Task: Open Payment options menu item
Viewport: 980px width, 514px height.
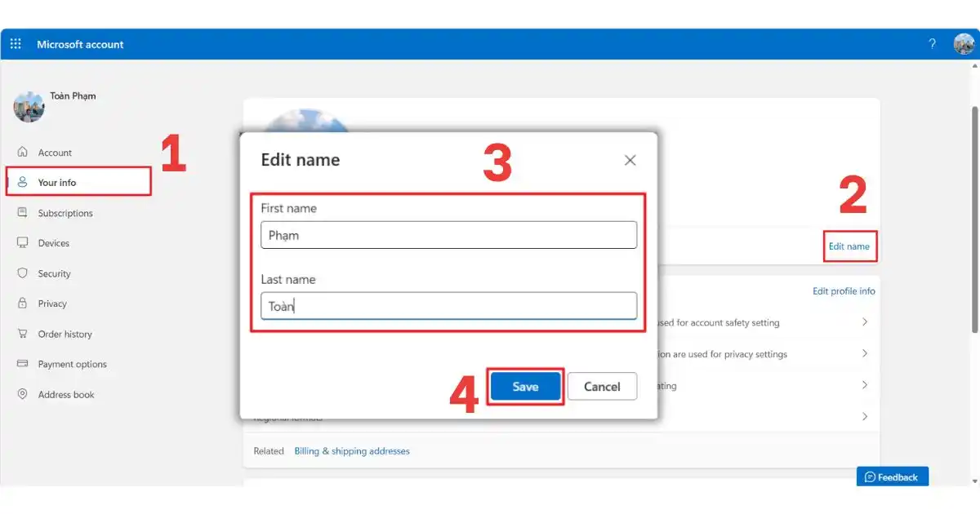Action: tap(73, 364)
